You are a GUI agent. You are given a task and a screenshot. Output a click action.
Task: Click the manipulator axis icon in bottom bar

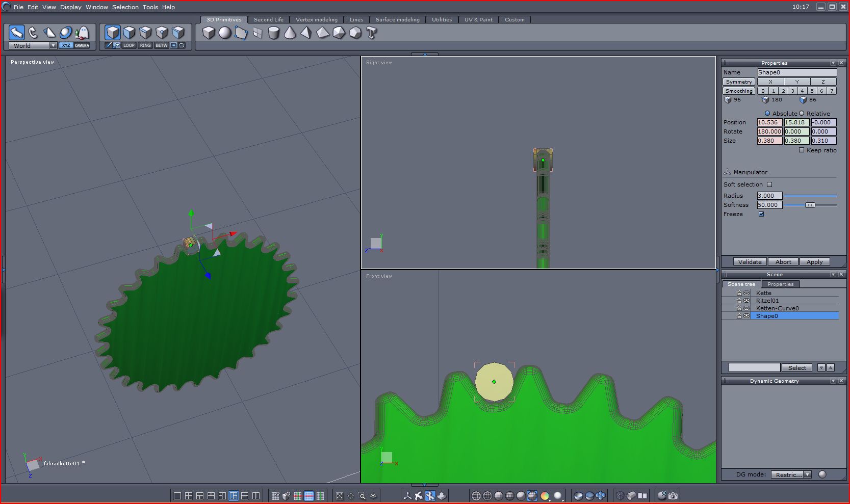407,496
